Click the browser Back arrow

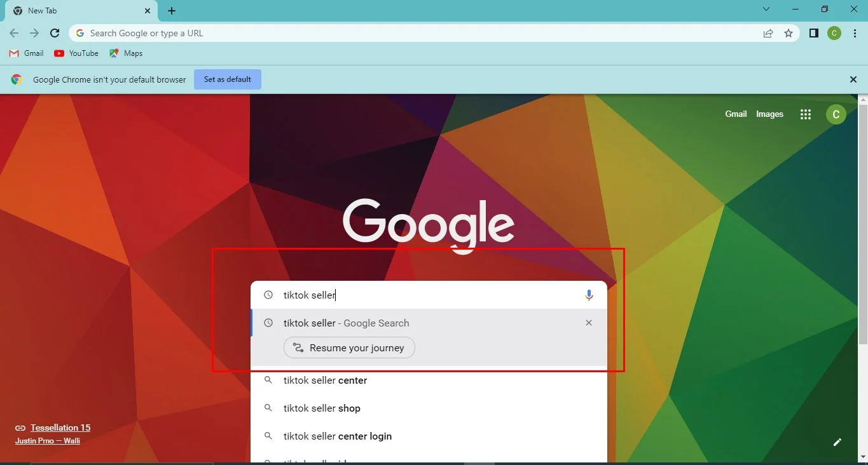pyautogui.click(x=14, y=33)
